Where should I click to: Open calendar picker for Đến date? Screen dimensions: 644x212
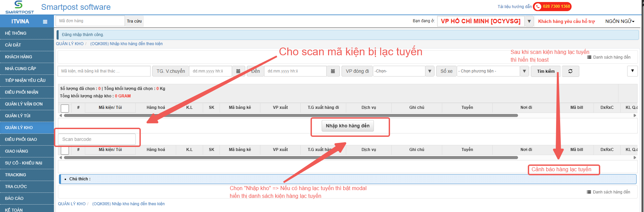point(333,71)
